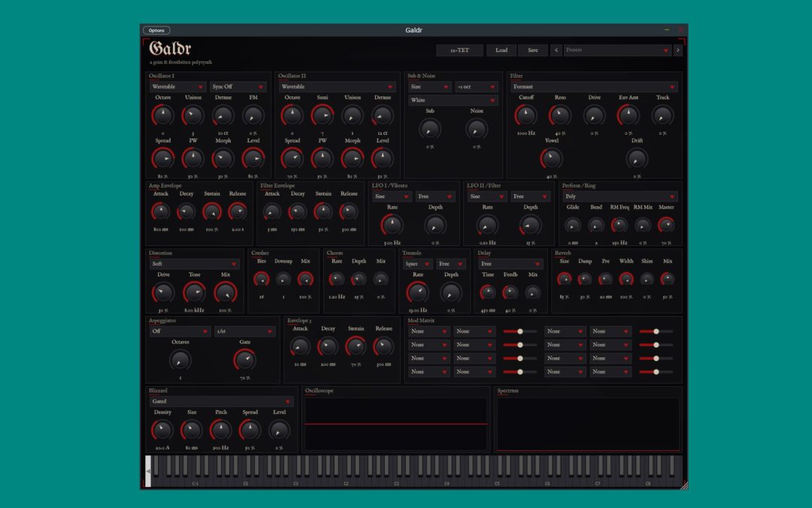Image resolution: width=812 pixels, height=508 pixels.
Task: Open the Distortion Soft type dropdown
Action: click(195, 264)
